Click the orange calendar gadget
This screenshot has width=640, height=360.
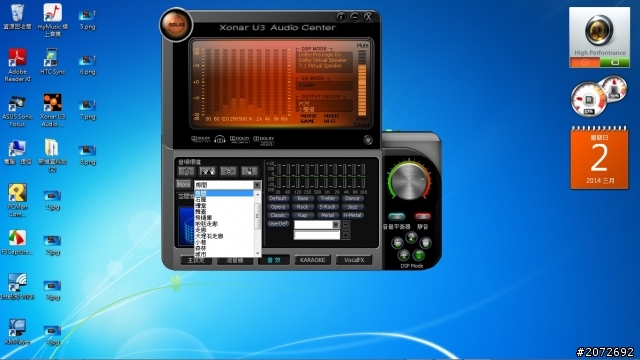click(x=599, y=158)
